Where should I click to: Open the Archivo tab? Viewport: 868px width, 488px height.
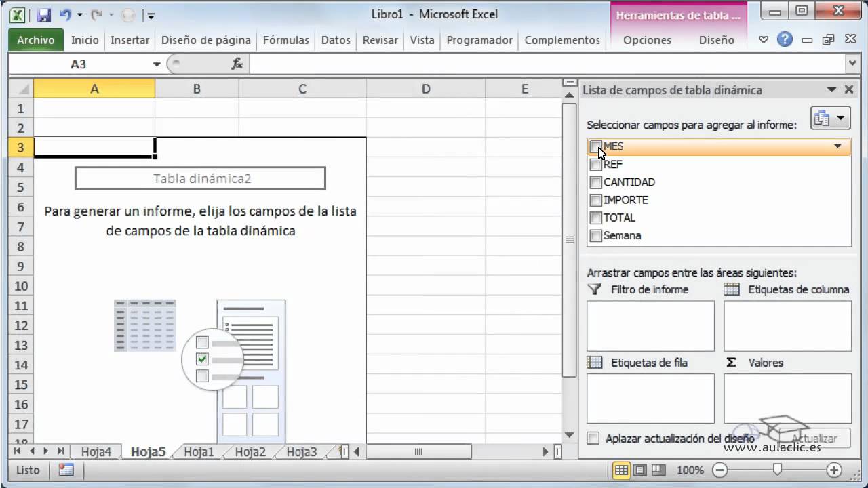pyautogui.click(x=36, y=40)
